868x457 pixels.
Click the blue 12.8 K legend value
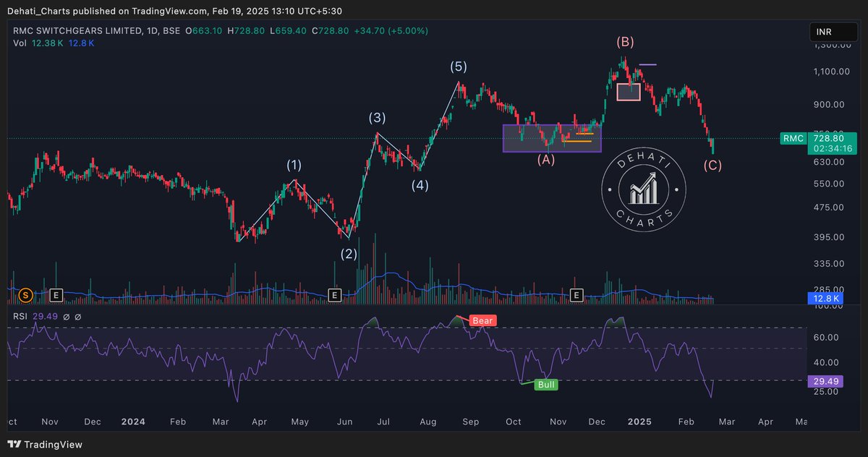pos(82,43)
